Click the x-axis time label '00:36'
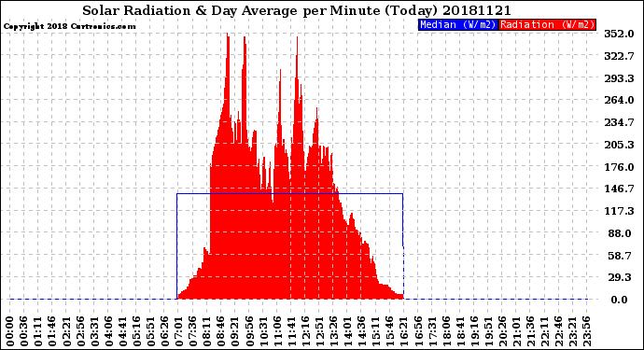644x350 pixels. pos(24,331)
